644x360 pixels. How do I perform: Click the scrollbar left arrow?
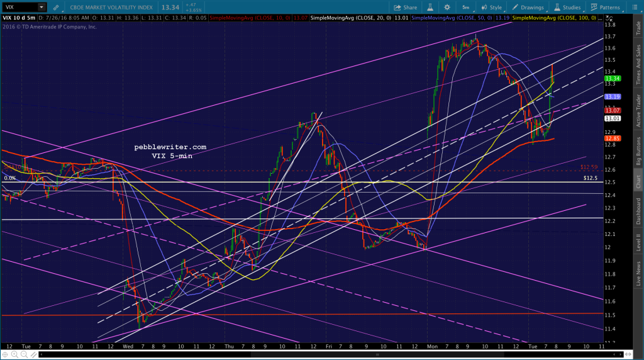41,354
